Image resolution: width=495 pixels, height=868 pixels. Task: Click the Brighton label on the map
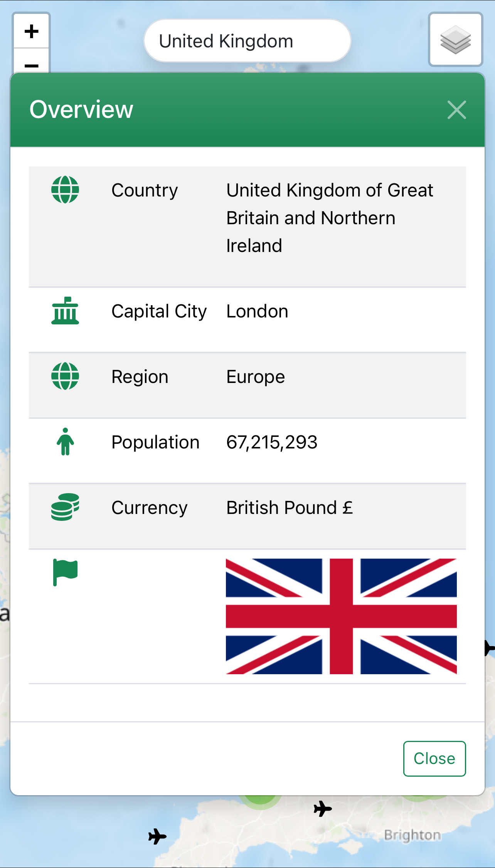point(412,835)
